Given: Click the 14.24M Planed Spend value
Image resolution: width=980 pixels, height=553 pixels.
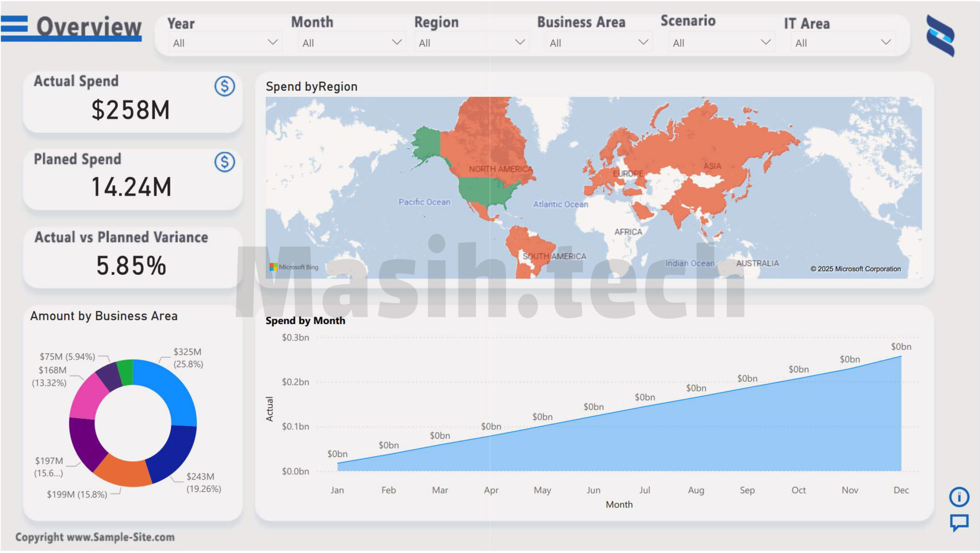Looking at the screenshot, I should point(131,187).
